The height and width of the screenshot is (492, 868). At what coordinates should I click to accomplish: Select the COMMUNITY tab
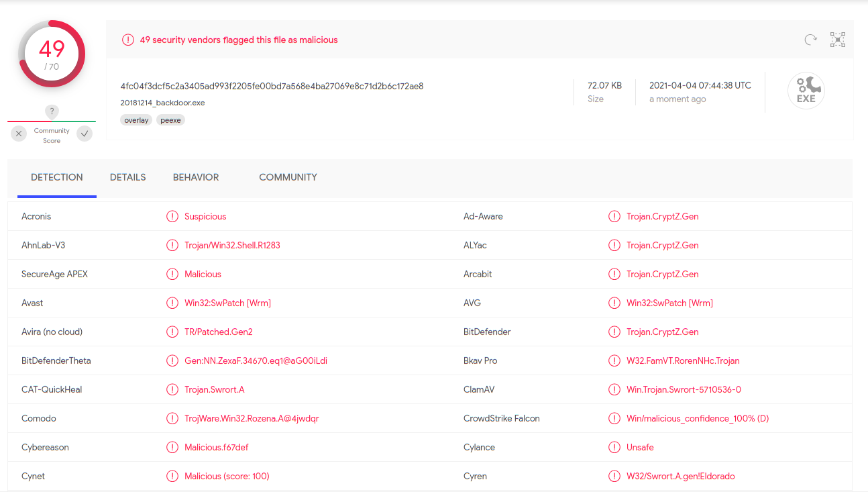tap(288, 177)
